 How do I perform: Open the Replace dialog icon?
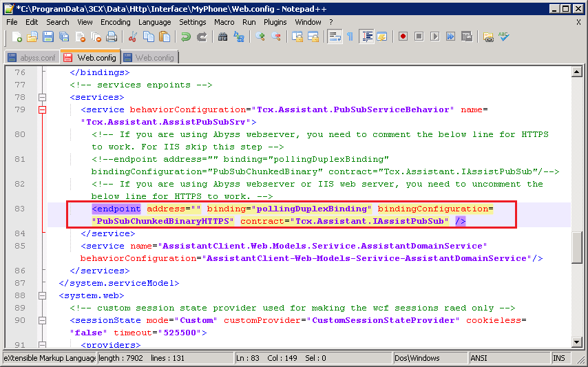pos(239,36)
